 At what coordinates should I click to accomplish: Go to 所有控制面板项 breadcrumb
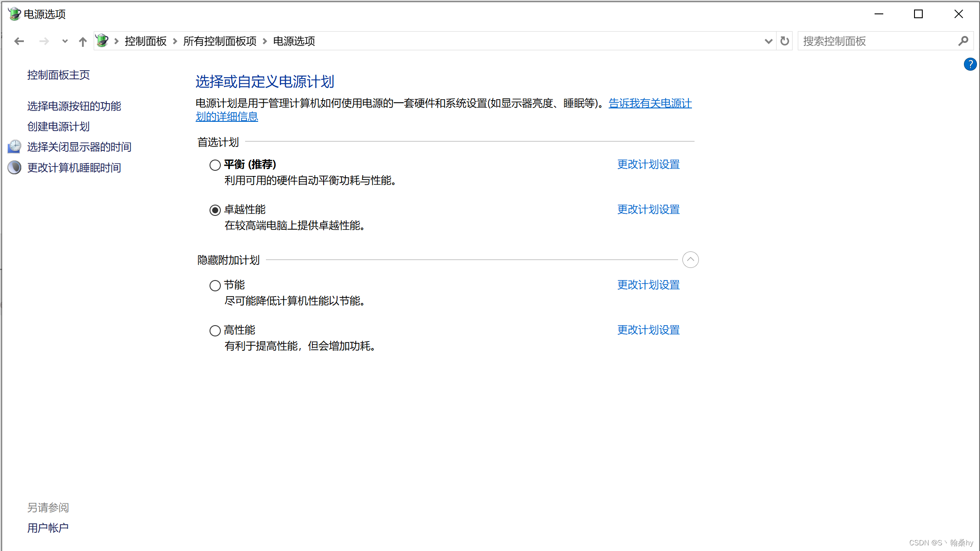pos(220,41)
